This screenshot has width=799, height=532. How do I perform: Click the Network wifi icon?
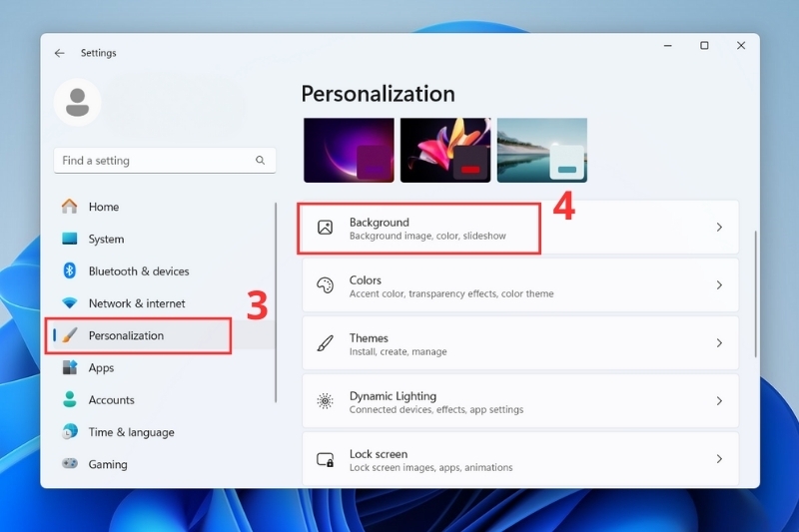point(69,302)
